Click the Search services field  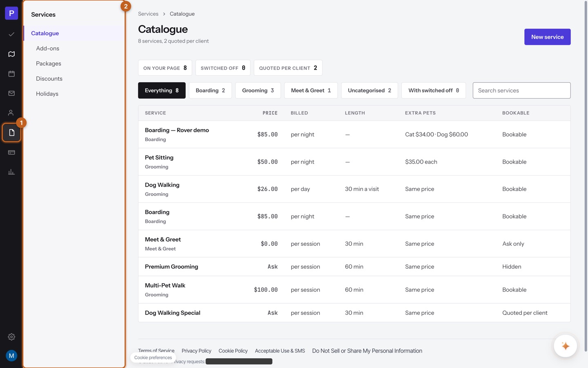pyautogui.click(x=521, y=90)
